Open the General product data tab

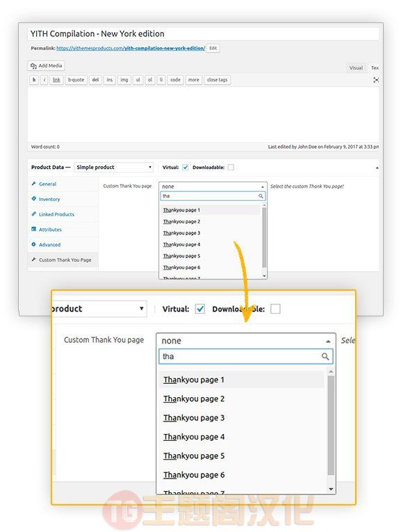point(47,184)
